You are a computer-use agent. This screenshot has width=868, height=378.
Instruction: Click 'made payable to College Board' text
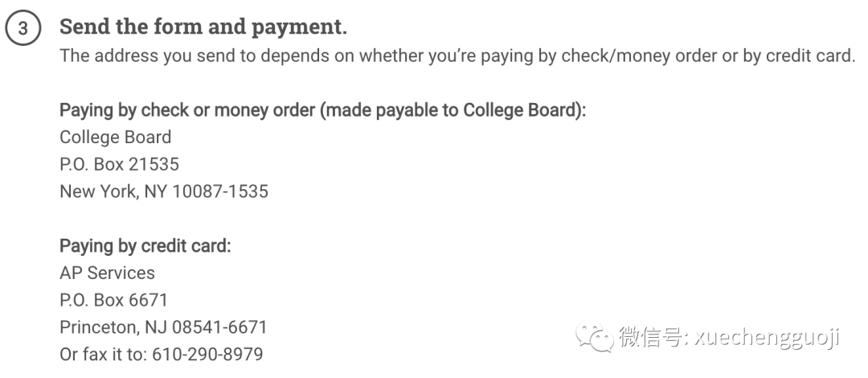449,109
